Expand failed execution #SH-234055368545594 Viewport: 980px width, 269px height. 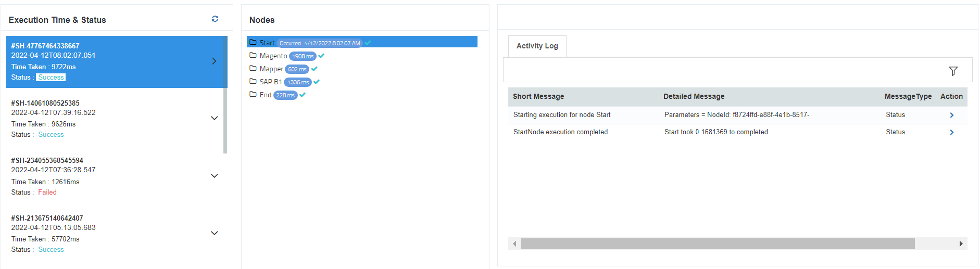pos(214,176)
